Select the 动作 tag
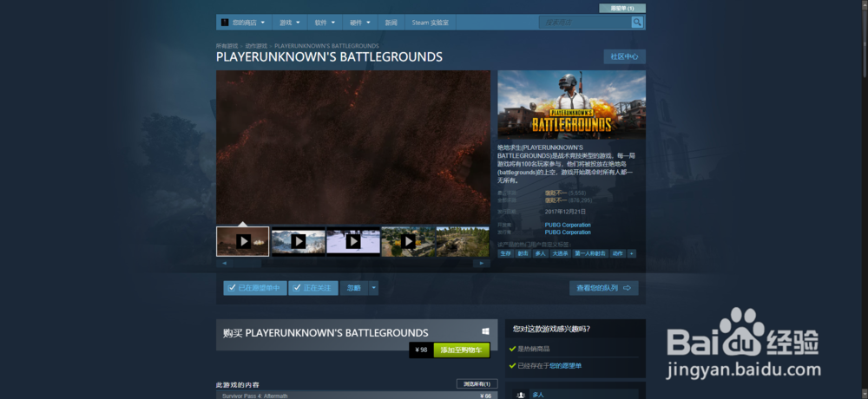The width and height of the screenshot is (868, 399). 618,253
